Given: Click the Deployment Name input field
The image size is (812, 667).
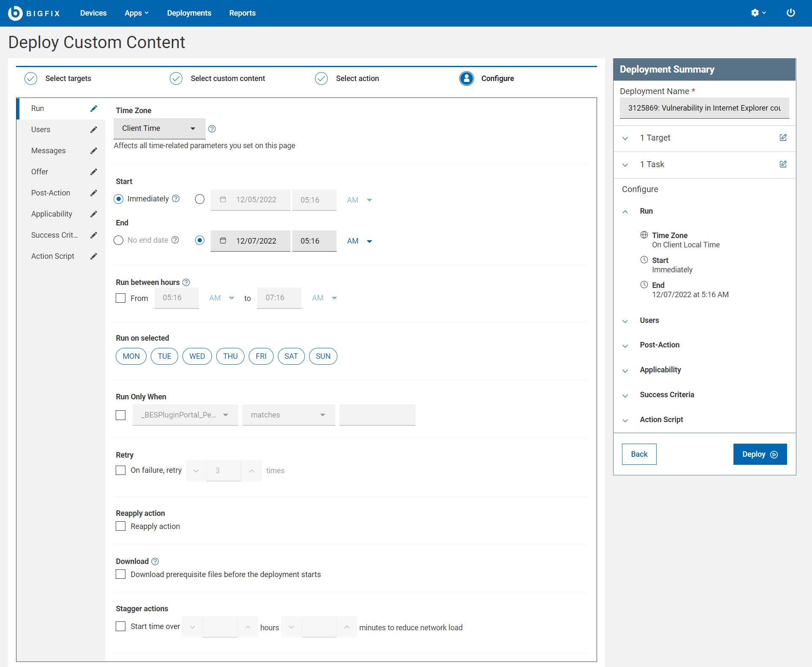Looking at the screenshot, I should coord(703,108).
